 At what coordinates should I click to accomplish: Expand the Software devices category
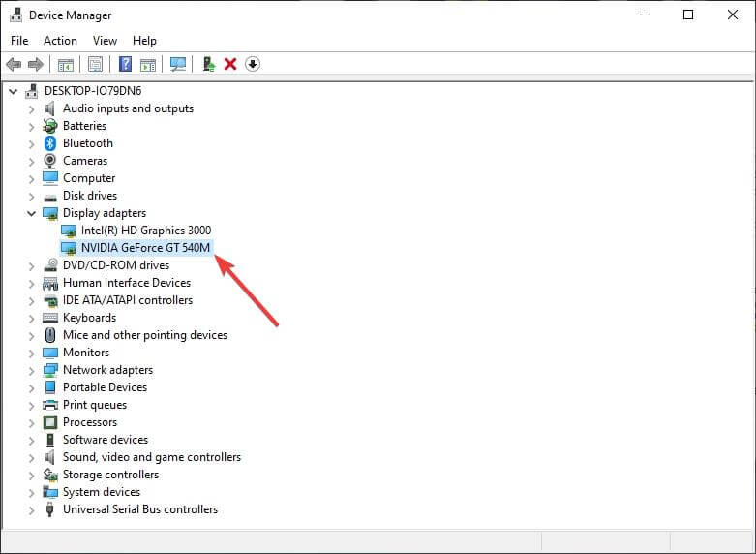click(x=32, y=440)
